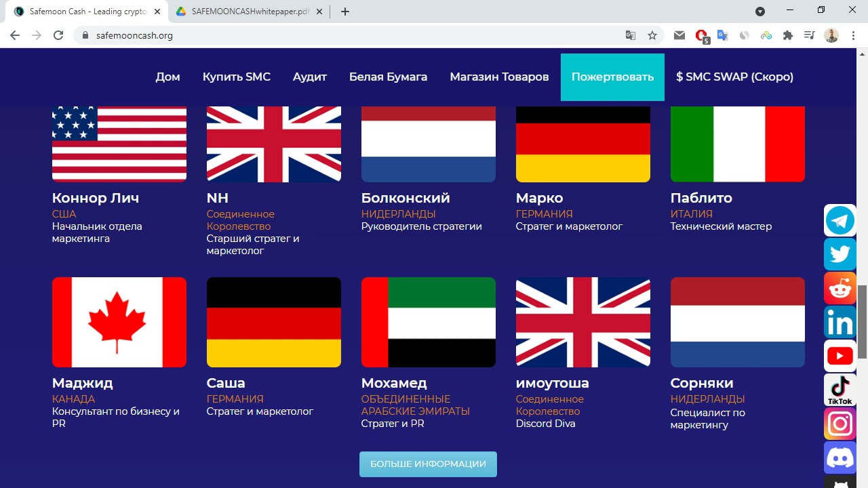Open the Instagram social icon
The image size is (868, 488).
click(x=840, y=424)
